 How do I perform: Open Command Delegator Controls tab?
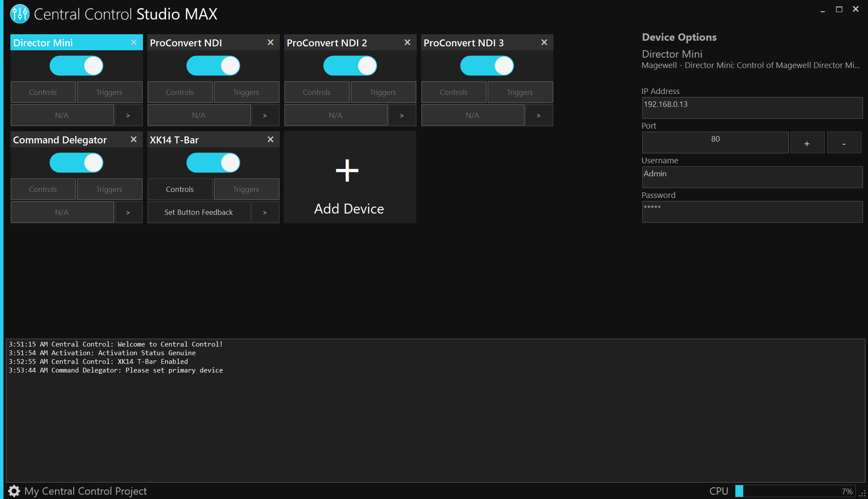(x=43, y=189)
